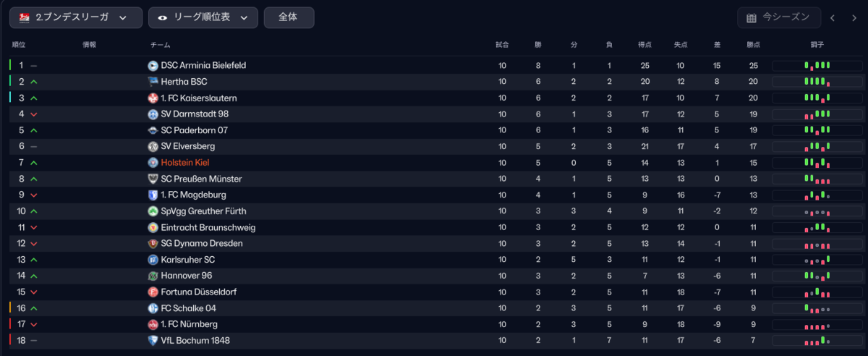Open the SV Elversberg team link
Image resolution: width=868 pixels, height=356 pixels.
187,146
